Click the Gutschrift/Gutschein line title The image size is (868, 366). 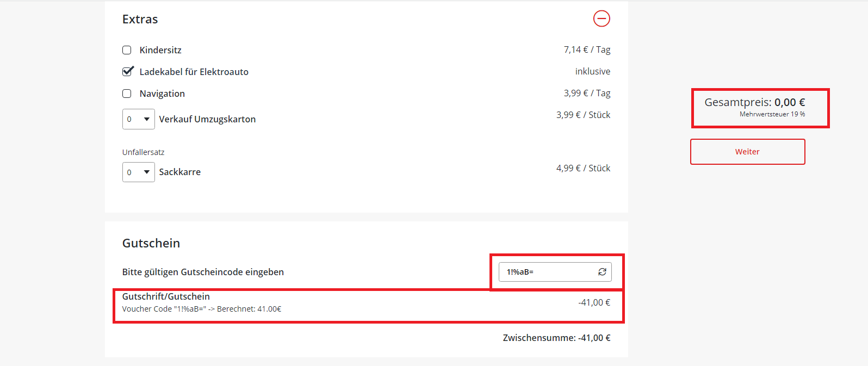[x=166, y=296]
